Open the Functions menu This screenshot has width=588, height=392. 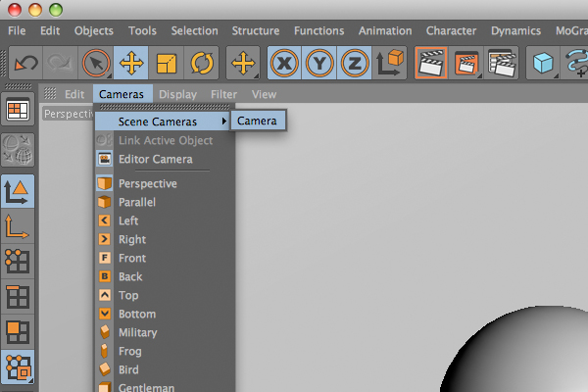coord(319,30)
